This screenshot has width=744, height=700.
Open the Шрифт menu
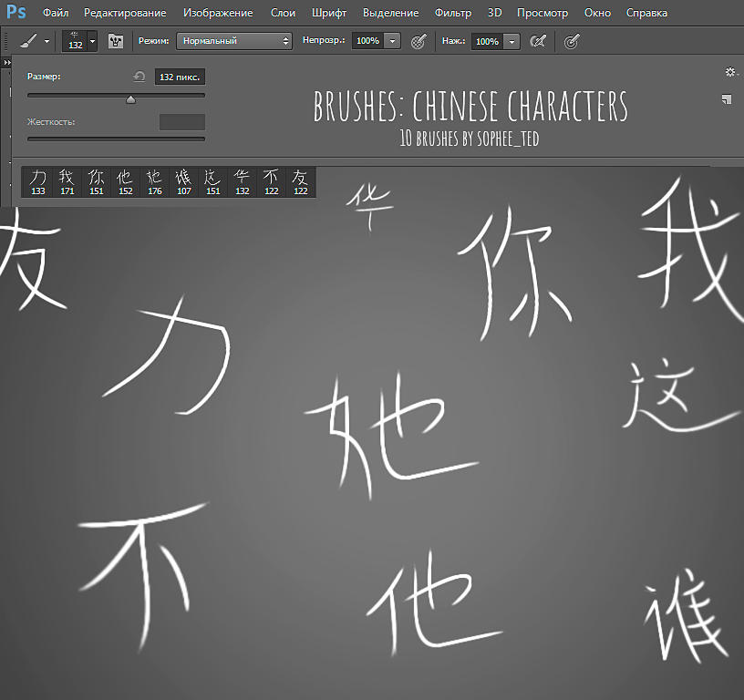(329, 13)
